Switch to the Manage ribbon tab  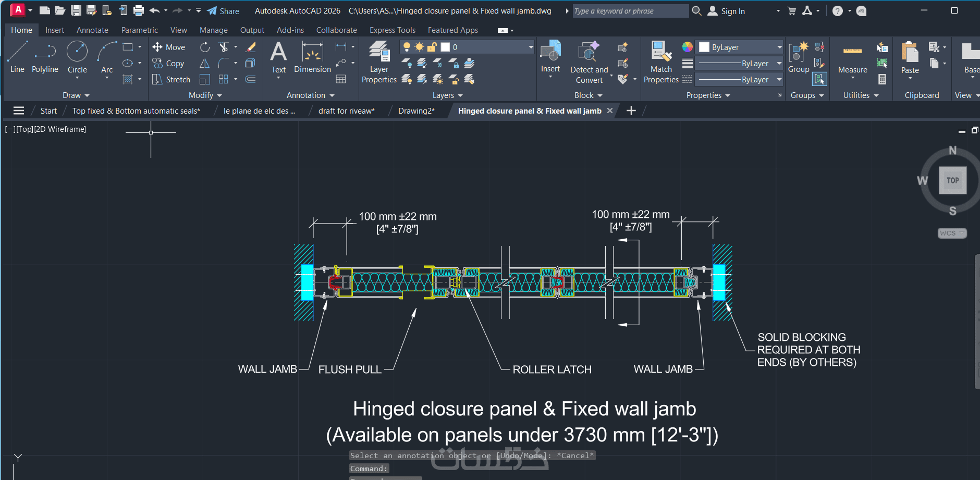tap(214, 30)
